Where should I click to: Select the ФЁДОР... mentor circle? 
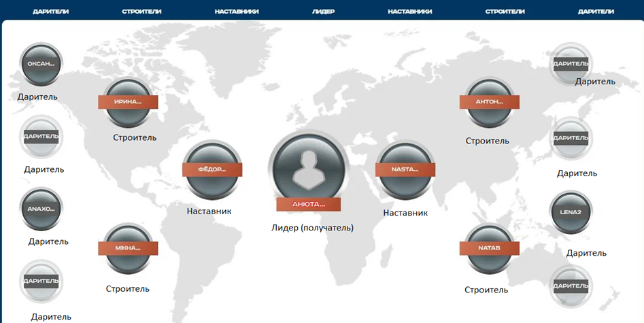(212, 169)
